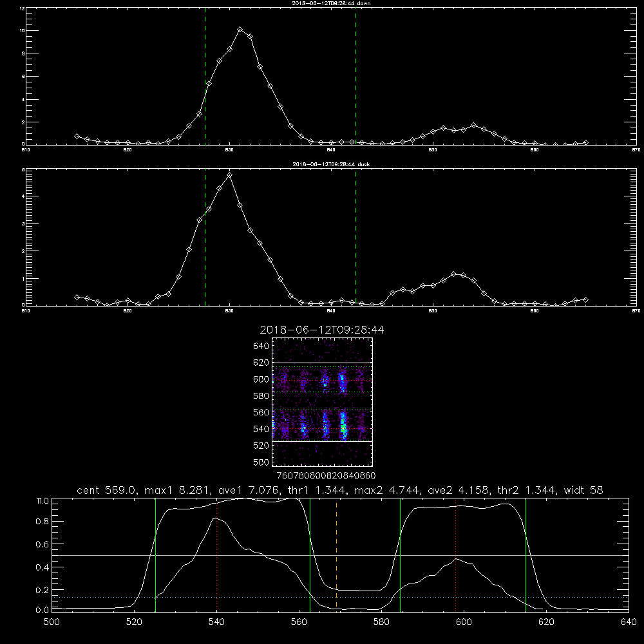Screen dimensions: 644x644
Task: Click the "0.2" y-axis label of bottom plot
Action: click(x=43, y=590)
